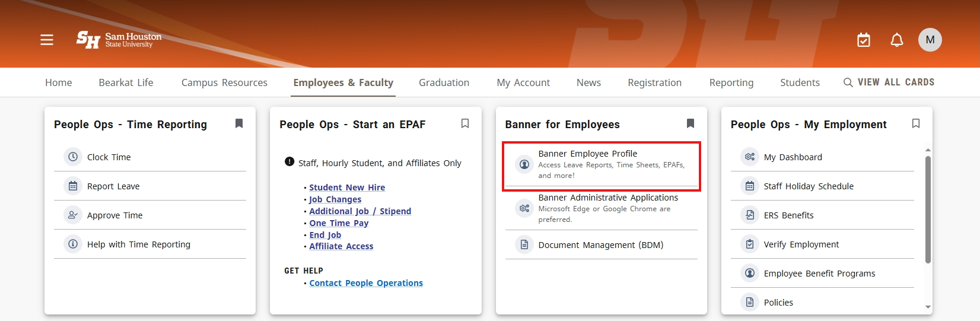Open Approve Time
Image resolution: width=980 pixels, height=321 pixels.
[x=150, y=215]
